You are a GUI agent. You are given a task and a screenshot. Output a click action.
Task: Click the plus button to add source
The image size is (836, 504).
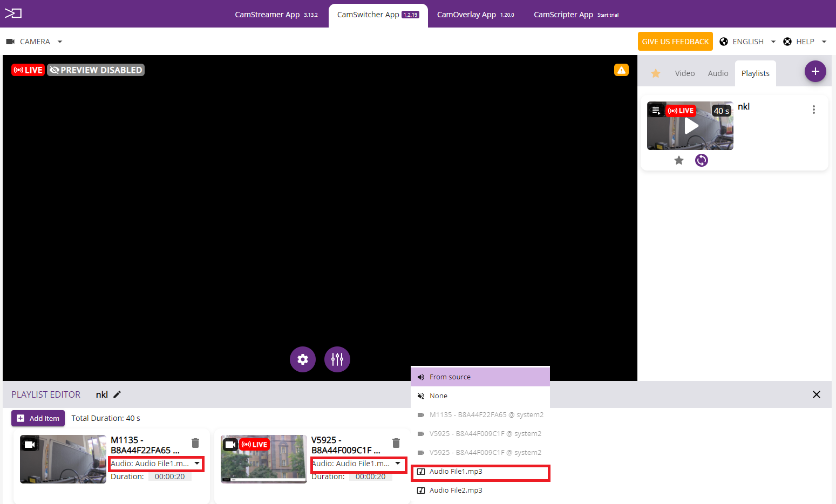[x=815, y=71]
